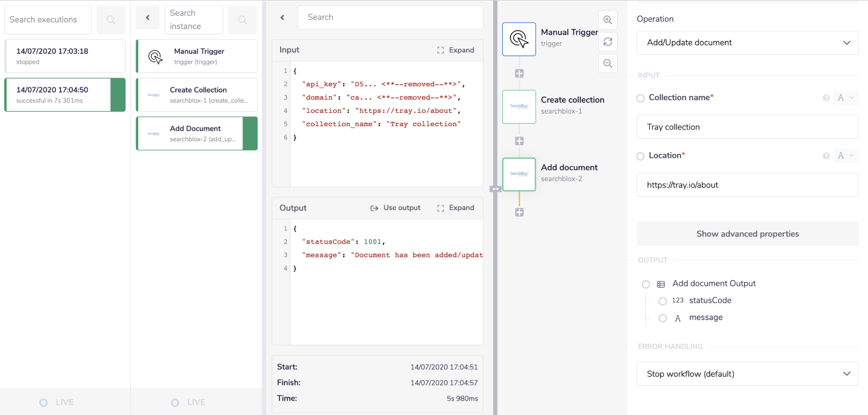The image size is (868, 415).
Task: Click the plus icon below Add document node
Action: pyautogui.click(x=519, y=212)
